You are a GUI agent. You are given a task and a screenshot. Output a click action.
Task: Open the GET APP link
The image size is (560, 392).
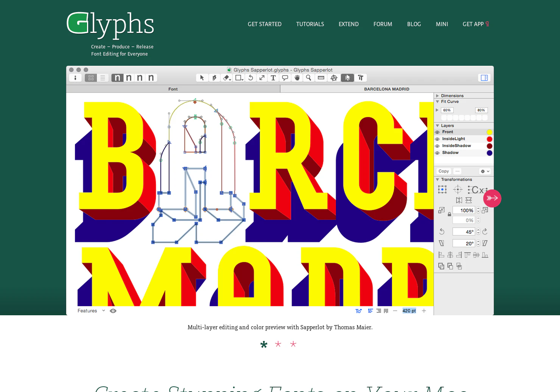473,24
